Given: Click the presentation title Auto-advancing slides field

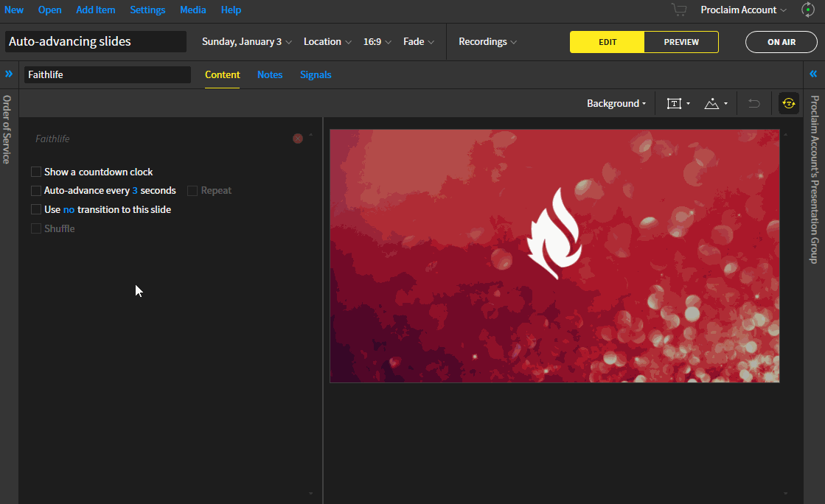Looking at the screenshot, I should point(96,41).
